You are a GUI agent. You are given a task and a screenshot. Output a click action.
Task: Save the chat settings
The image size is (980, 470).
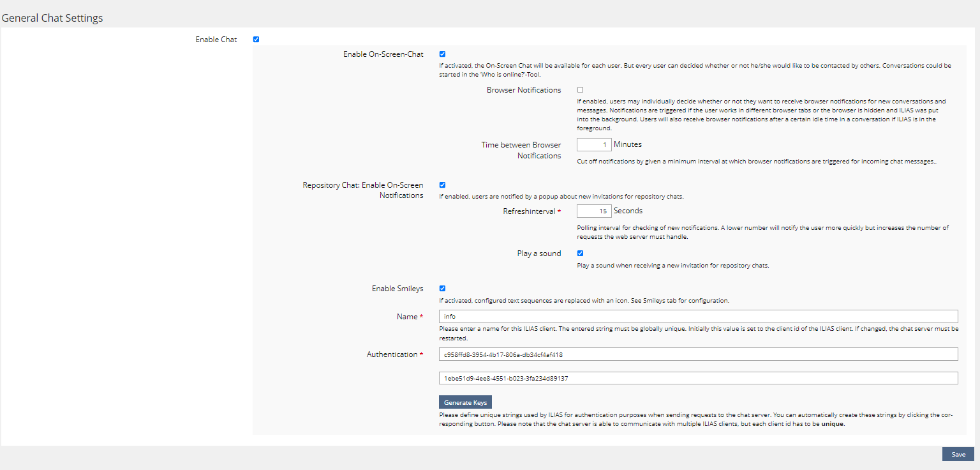(x=958, y=454)
